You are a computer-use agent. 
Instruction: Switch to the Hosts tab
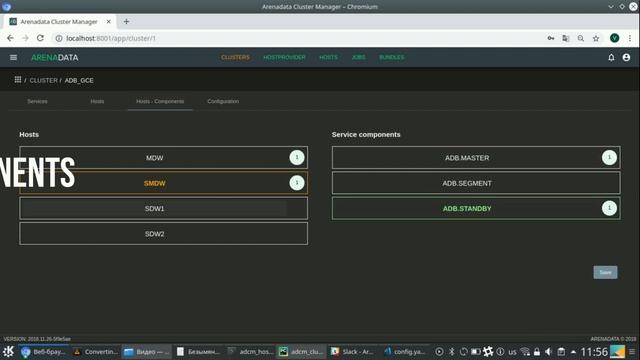(x=97, y=101)
